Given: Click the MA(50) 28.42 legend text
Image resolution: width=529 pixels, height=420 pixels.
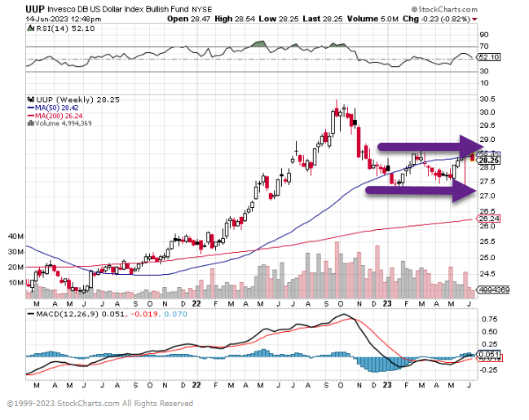Looking at the screenshot, I should click(57, 108).
